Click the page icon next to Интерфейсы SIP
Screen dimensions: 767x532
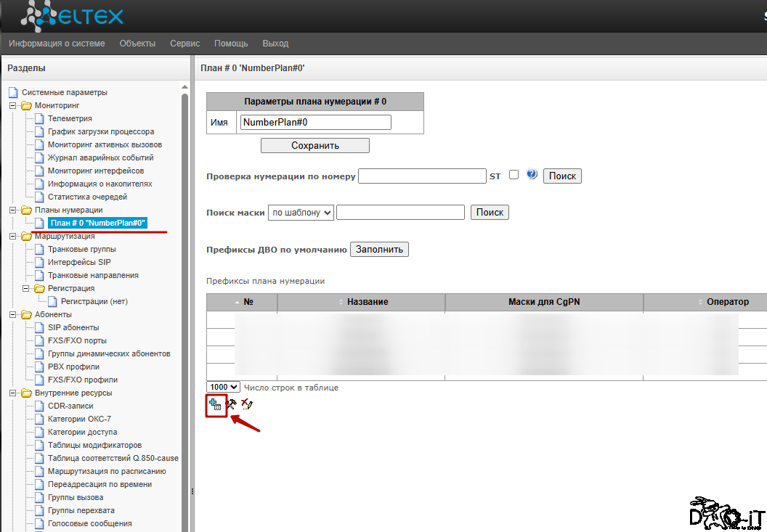(39, 263)
